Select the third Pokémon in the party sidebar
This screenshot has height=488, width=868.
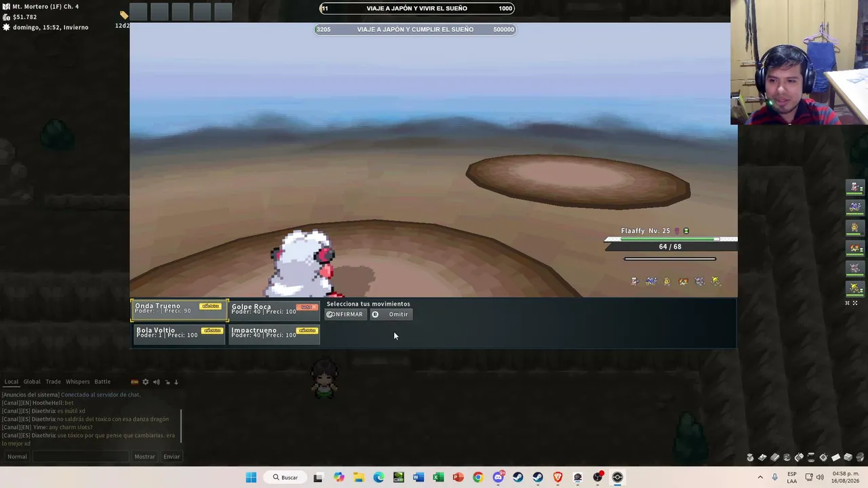(x=855, y=228)
